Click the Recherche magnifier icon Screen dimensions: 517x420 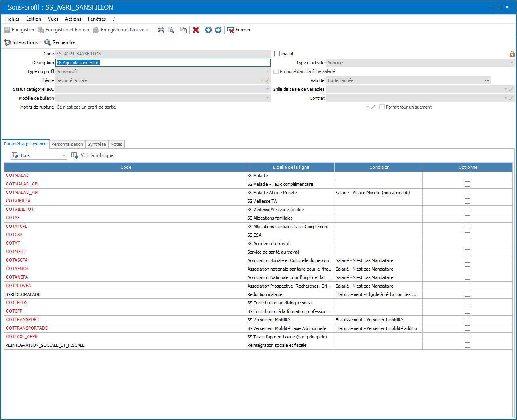48,42
